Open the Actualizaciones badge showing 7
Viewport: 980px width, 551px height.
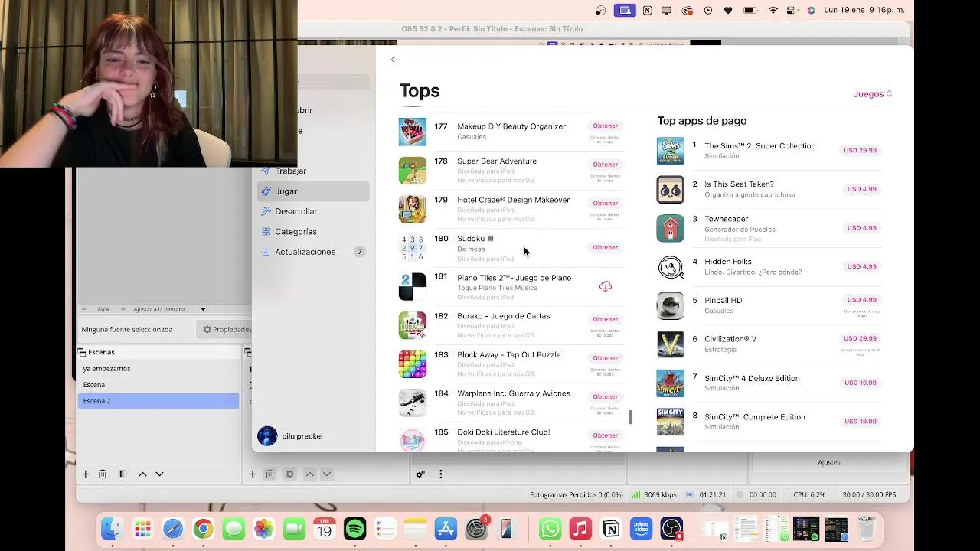(x=359, y=252)
